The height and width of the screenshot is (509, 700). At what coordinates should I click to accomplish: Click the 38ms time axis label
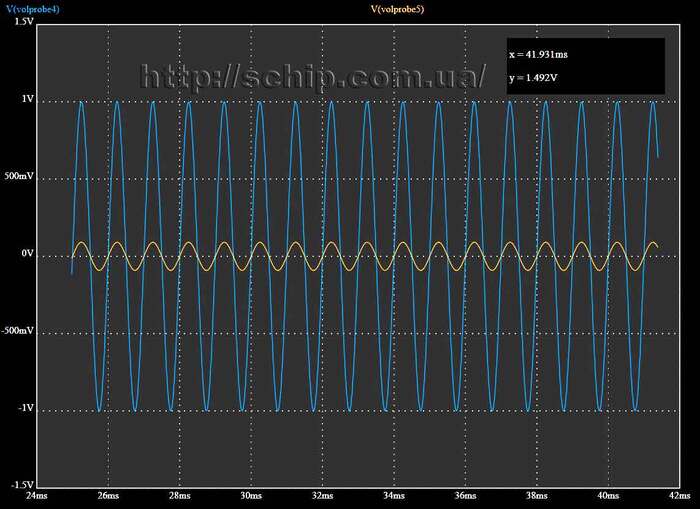point(537,495)
